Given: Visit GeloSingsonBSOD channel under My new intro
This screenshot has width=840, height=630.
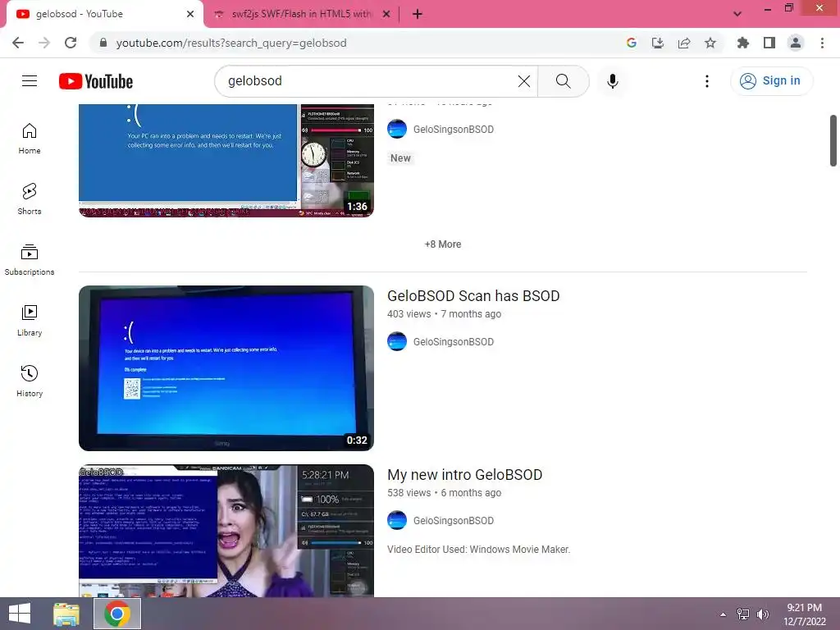Looking at the screenshot, I should pyautogui.click(x=453, y=521).
